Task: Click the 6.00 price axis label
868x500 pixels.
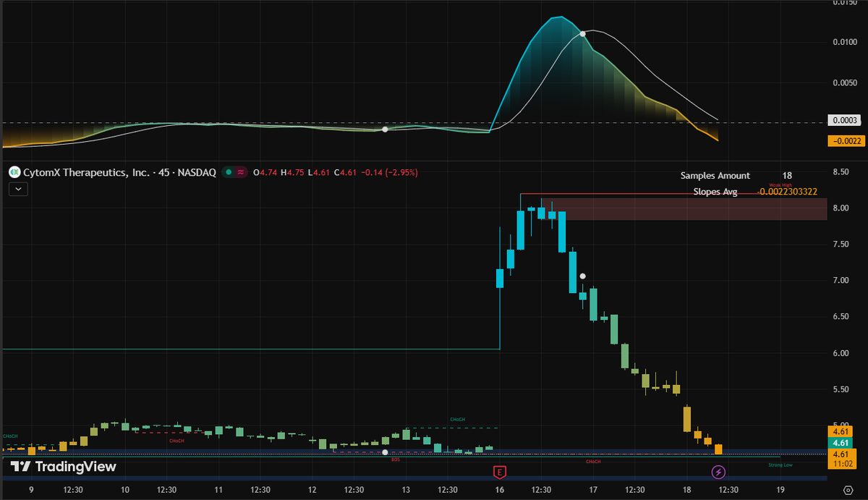Action: tap(841, 353)
